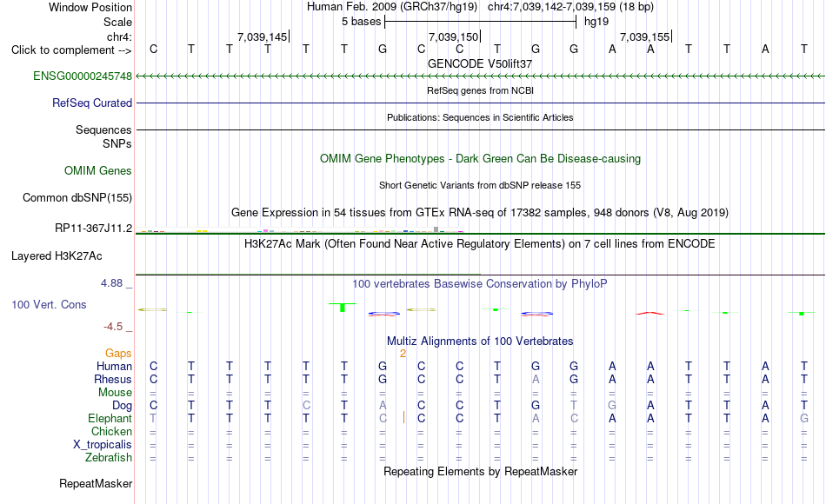Click the 4.88 PhyloP upper limit
826x504 pixels.
pyautogui.click(x=111, y=283)
